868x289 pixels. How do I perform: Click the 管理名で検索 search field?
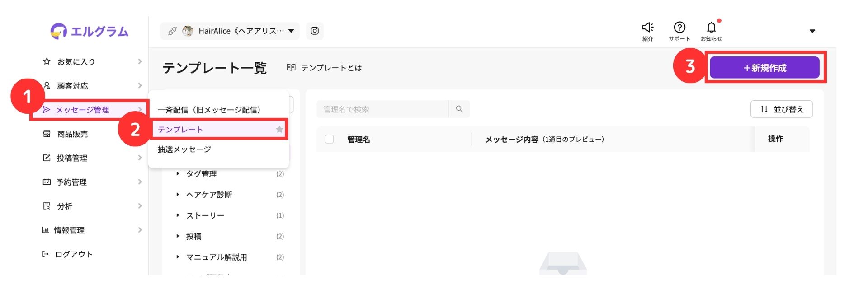[x=382, y=109]
